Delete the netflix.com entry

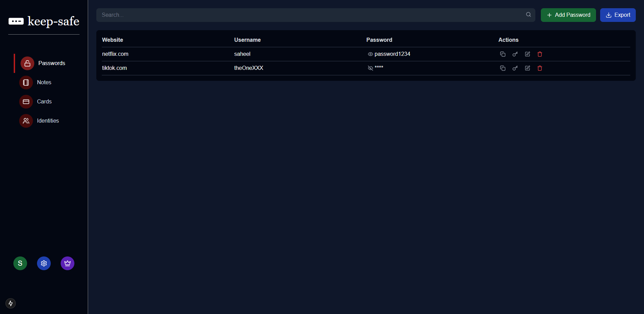[540, 54]
